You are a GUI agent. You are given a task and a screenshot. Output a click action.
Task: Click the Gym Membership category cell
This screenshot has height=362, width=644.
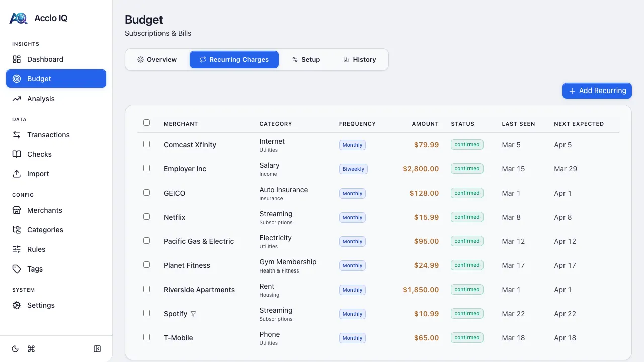[288, 265]
